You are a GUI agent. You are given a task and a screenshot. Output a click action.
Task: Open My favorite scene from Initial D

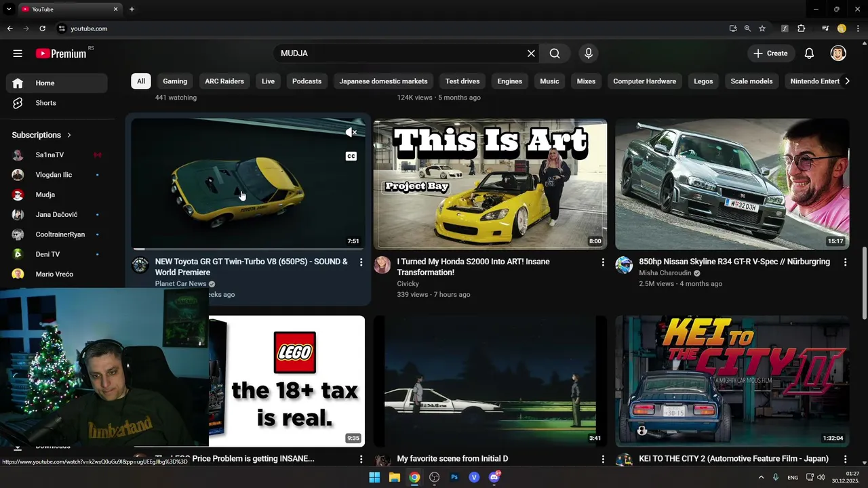pos(452,459)
